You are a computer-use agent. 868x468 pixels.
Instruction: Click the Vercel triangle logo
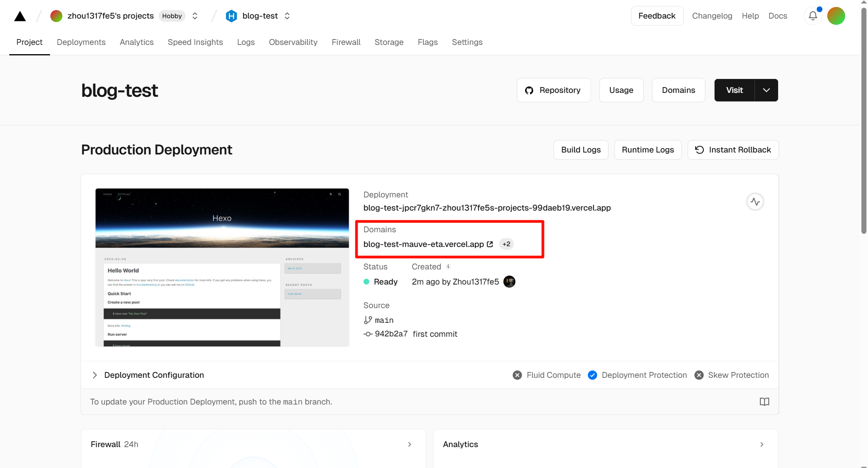20,16
